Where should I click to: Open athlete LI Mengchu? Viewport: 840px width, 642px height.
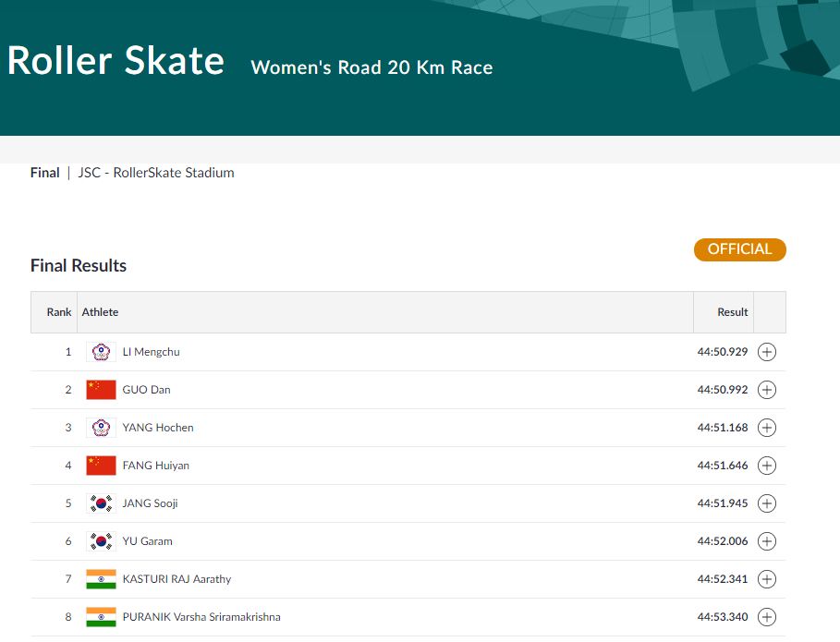[151, 352]
